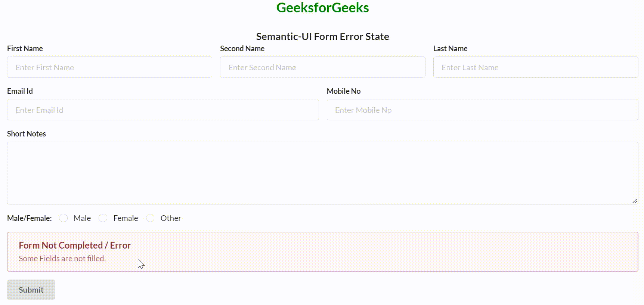This screenshot has width=644, height=305.
Task: Click into the Enter Last Name field
Action: (535, 67)
